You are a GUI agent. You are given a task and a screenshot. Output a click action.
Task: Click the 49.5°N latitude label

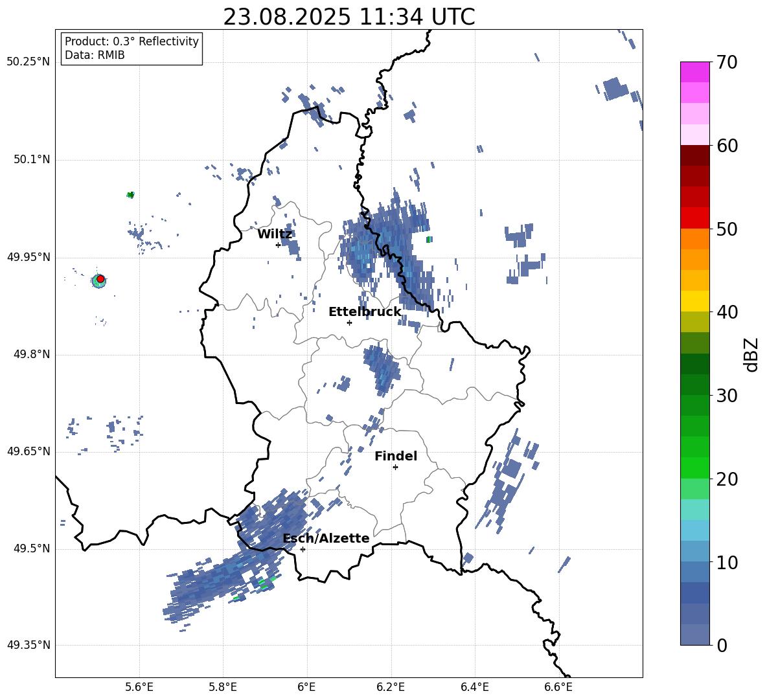click(x=32, y=548)
